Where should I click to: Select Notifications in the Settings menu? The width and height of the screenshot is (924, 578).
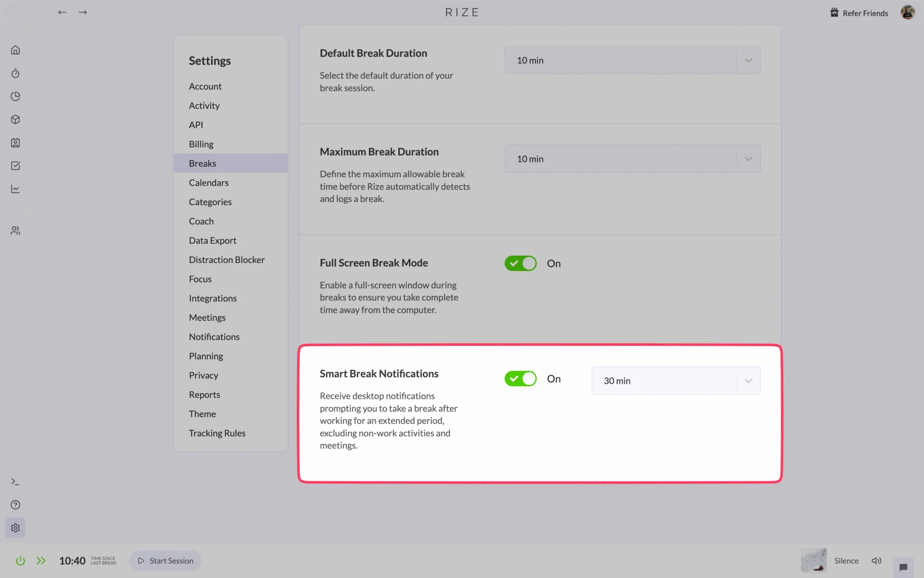pos(231,337)
